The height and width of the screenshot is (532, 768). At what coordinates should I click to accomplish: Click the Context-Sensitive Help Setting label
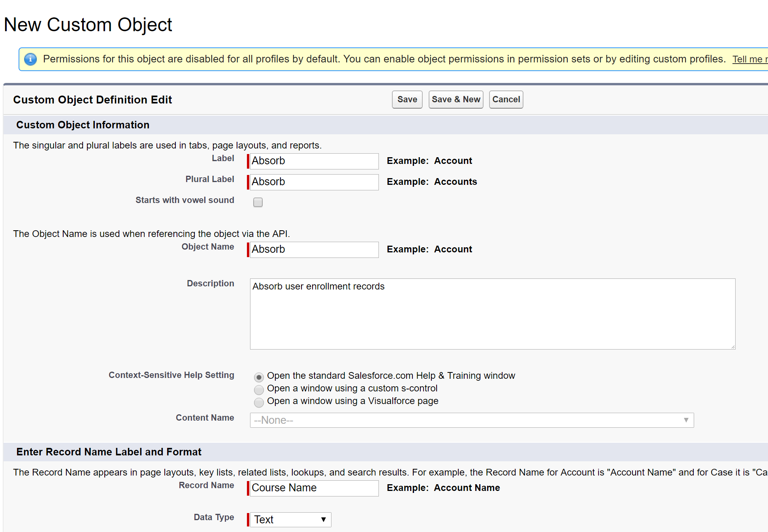pos(171,375)
